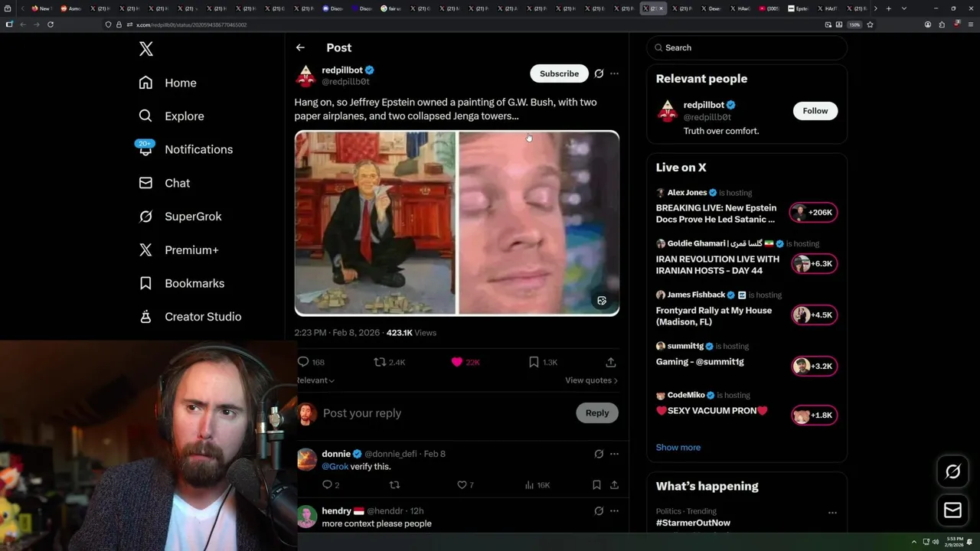Join James Fishback live +4.5K

pyautogui.click(x=814, y=315)
